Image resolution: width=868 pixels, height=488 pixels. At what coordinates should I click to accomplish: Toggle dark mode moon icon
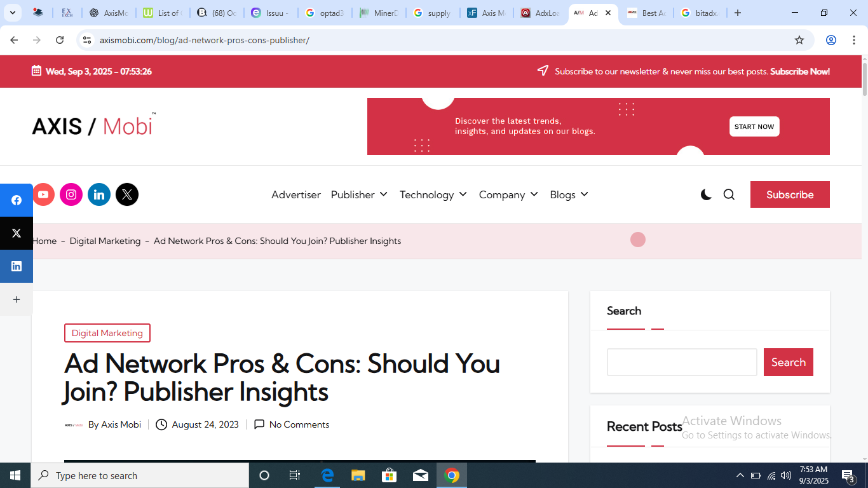[706, 194]
